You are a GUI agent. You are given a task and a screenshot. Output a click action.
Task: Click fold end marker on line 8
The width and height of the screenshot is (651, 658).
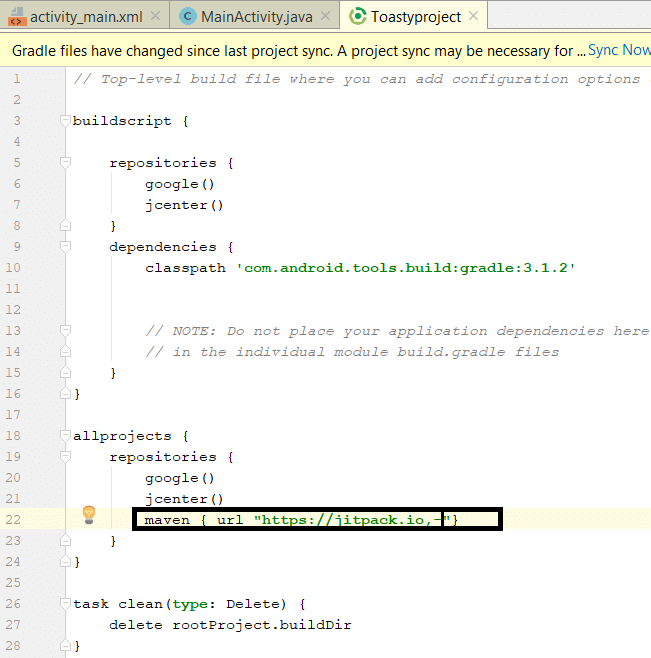(x=65, y=225)
